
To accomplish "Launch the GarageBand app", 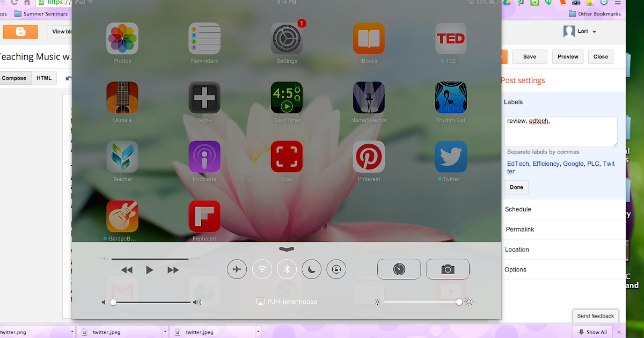I will [x=122, y=217].
